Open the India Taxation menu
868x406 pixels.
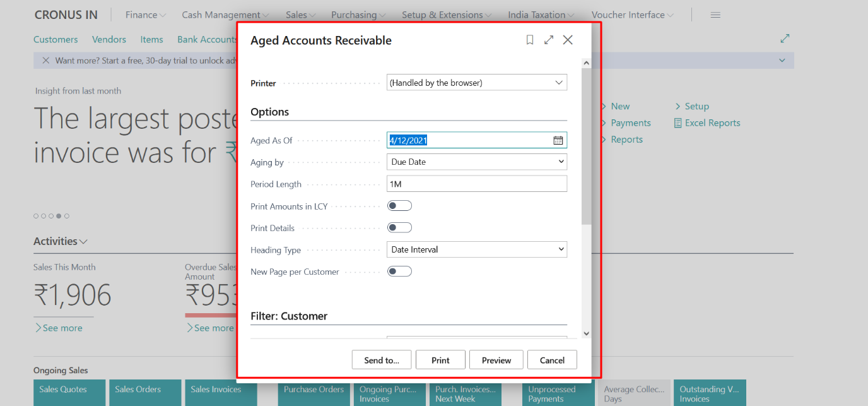pos(537,14)
